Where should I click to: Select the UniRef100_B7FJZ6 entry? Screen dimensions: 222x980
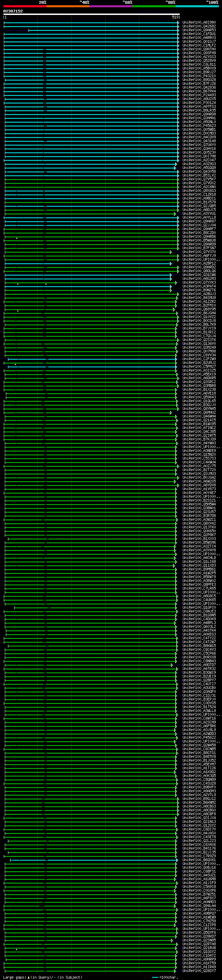199,84
